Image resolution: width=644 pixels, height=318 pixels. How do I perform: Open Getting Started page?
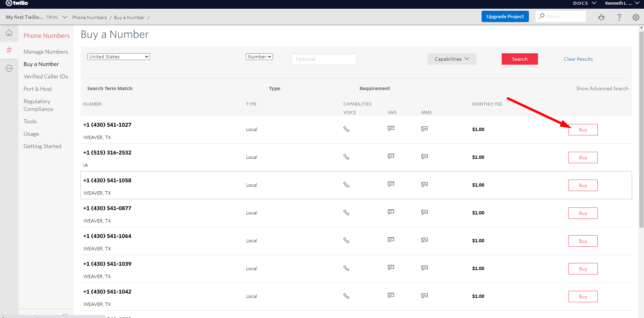pyautogui.click(x=42, y=146)
